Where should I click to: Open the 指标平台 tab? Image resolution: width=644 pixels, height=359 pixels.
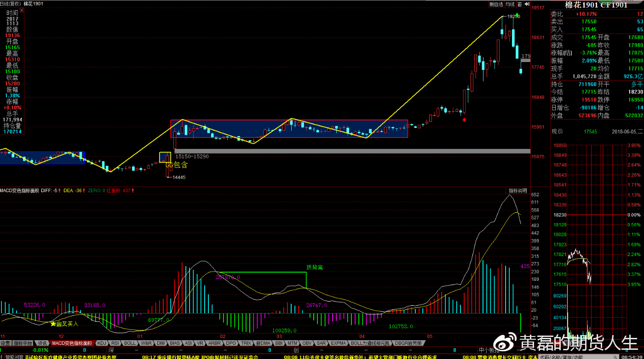(x=23, y=343)
